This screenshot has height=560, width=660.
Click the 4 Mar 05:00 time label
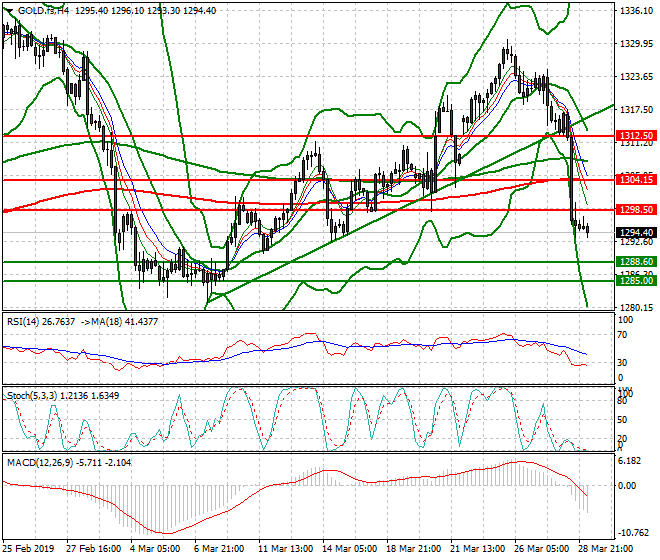click(x=155, y=549)
